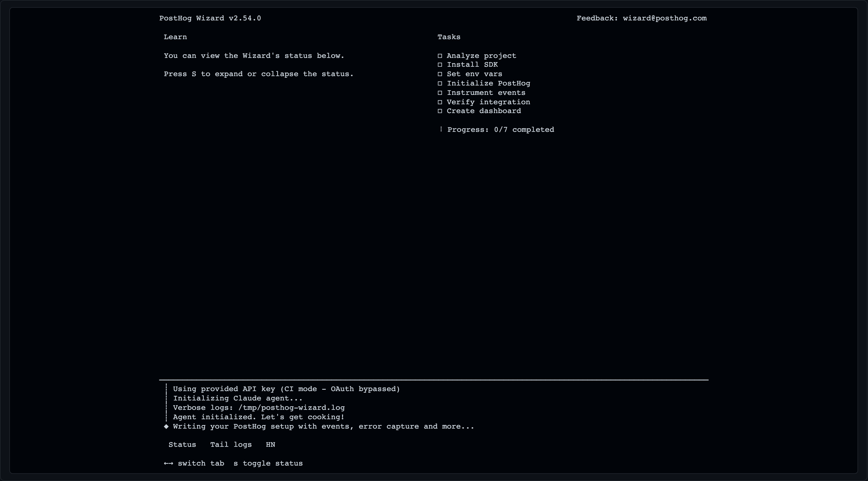Switch to the Status tab

coord(182,445)
